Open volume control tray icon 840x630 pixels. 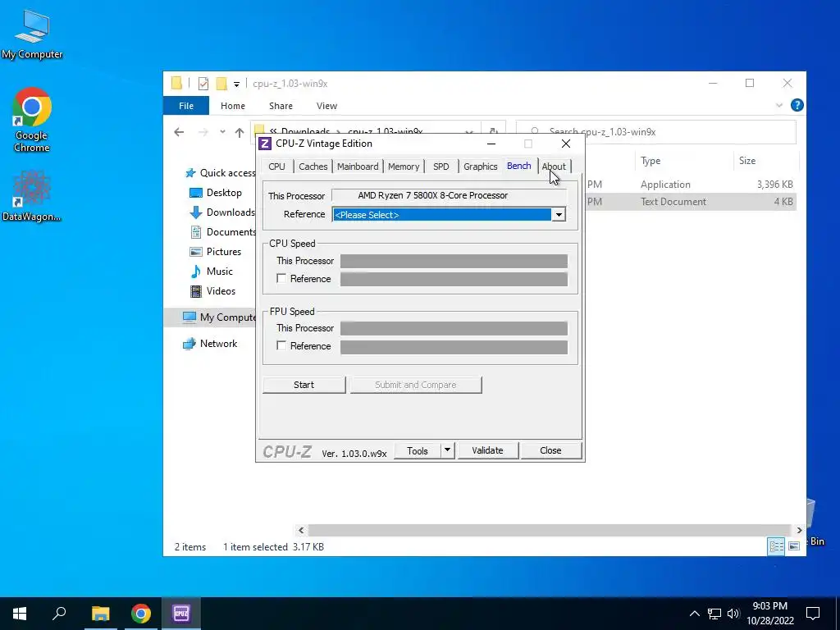point(733,614)
